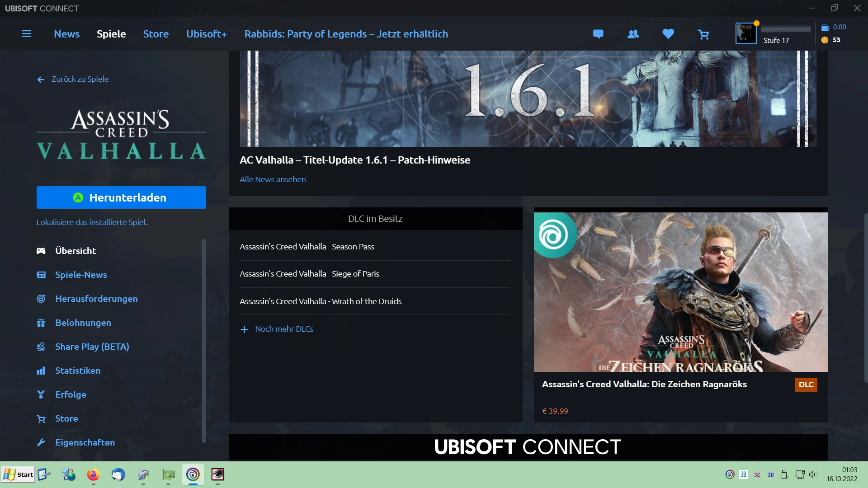Viewport: 868px width, 488px height.
Task: Open Firefox from the taskbar
Action: tap(93, 474)
